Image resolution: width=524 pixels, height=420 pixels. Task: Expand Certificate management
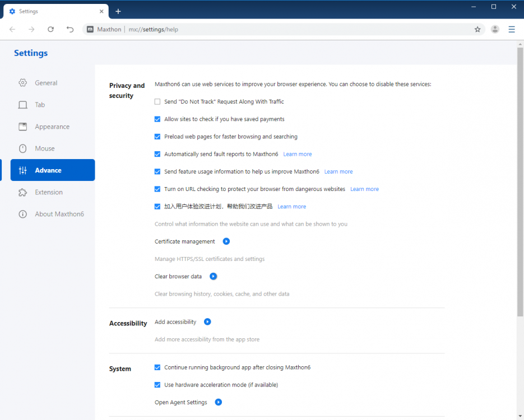click(x=226, y=241)
